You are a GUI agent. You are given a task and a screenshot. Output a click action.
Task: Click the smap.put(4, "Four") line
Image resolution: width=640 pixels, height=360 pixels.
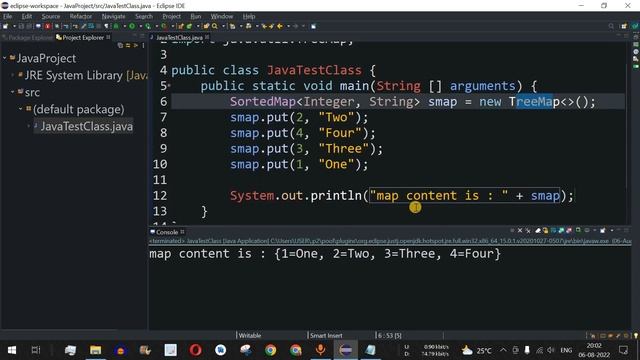[302, 133]
